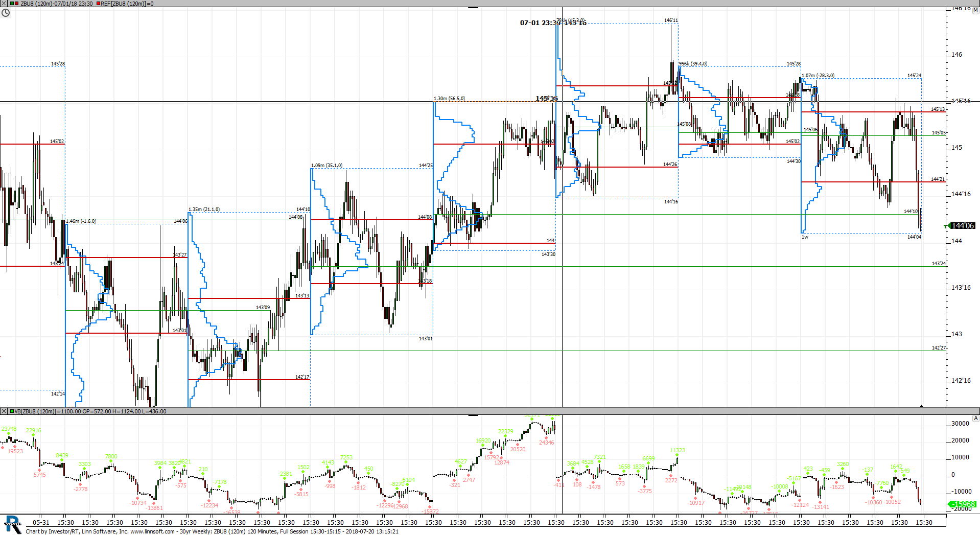Click the 1.09m (35.1.0) profile label

pos(326,166)
